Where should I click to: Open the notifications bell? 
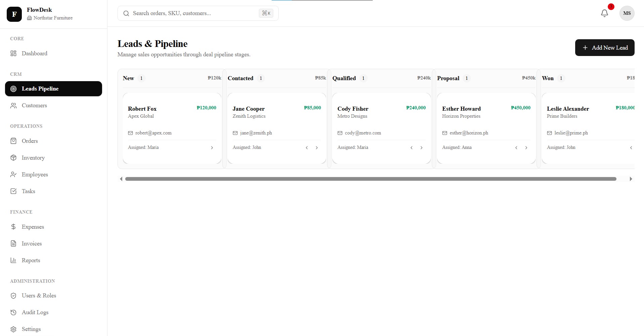604,13
